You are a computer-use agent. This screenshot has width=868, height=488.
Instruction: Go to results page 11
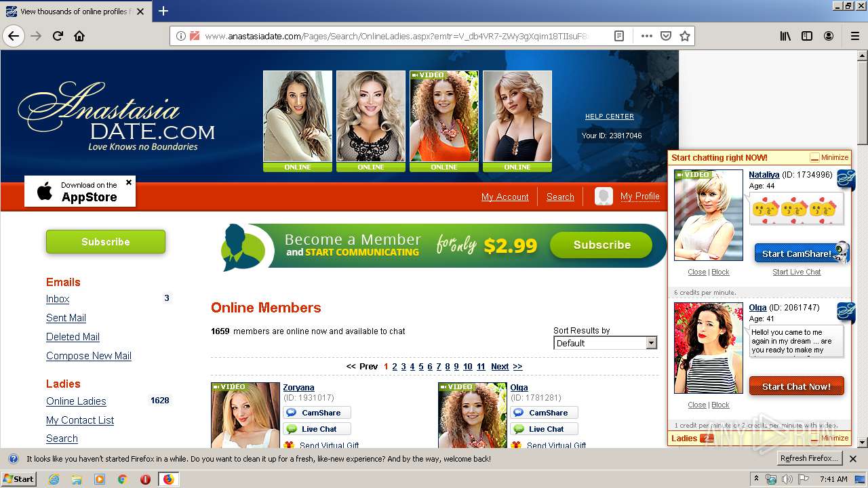(481, 367)
